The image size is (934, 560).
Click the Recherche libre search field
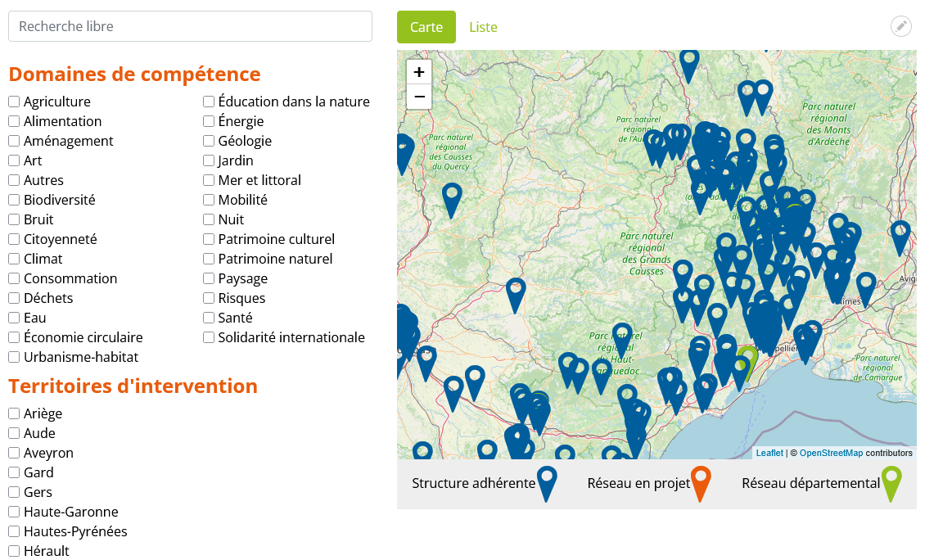tap(190, 26)
